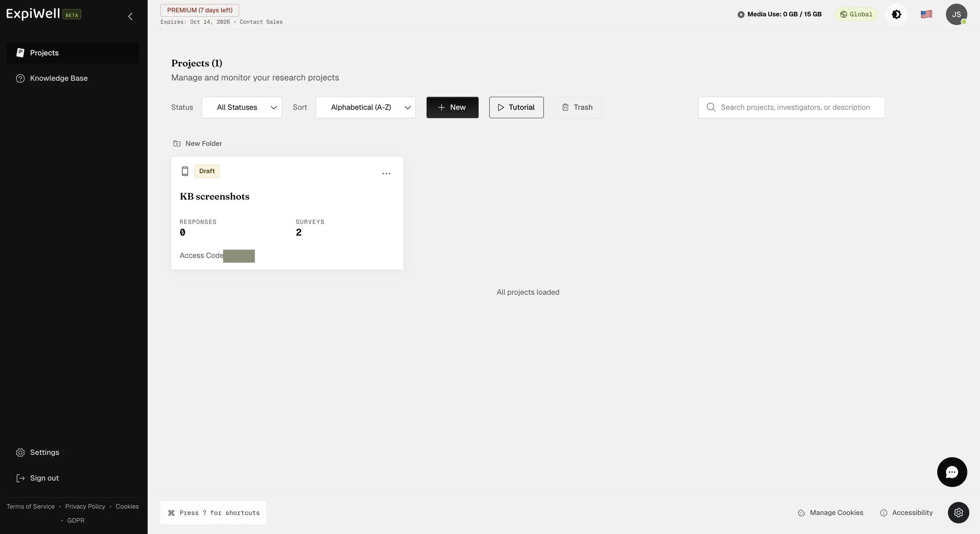Image resolution: width=980 pixels, height=534 pixels.
Task: Expand the All Statuses dropdown
Action: 242,107
